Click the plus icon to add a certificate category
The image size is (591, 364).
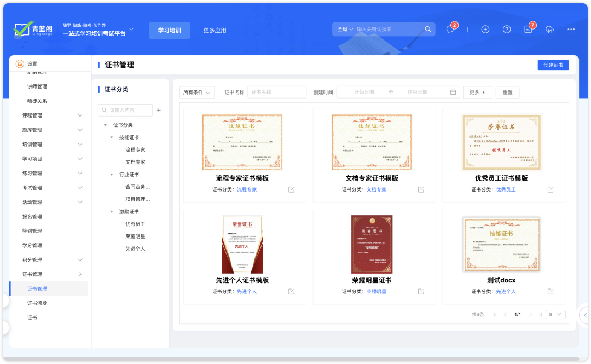click(x=158, y=110)
